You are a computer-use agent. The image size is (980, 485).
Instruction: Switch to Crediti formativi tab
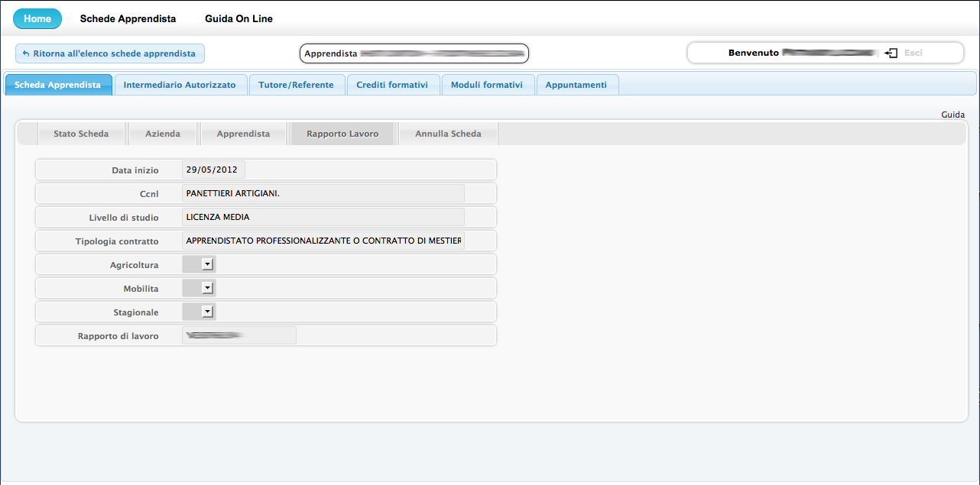click(x=392, y=85)
